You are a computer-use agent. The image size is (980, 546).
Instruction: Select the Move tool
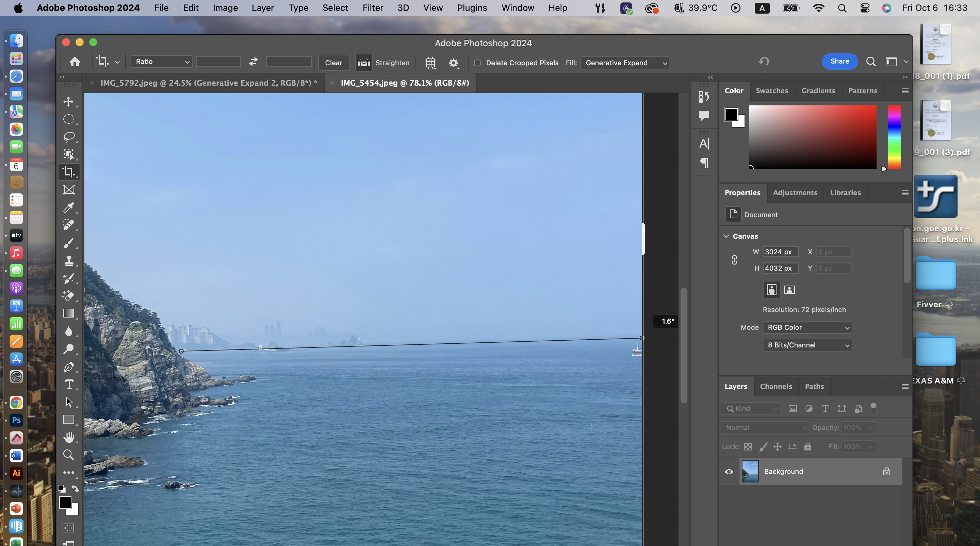point(68,102)
